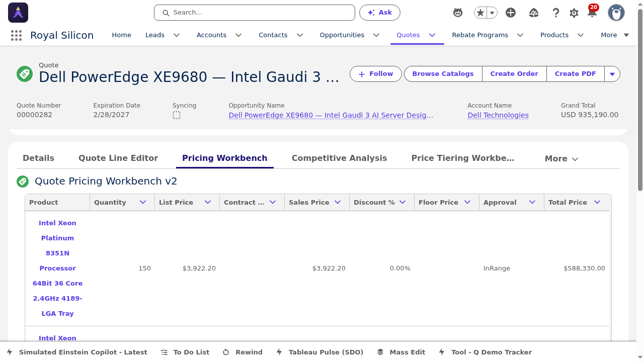Viewport: 644px width, 362px height.
Task: Focus the global Search field
Action: point(255,13)
